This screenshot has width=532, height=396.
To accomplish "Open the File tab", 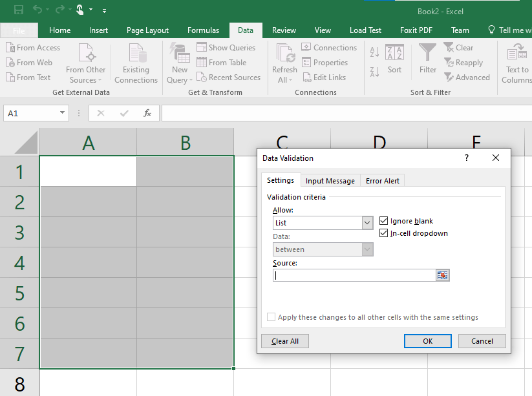I will pyautogui.click(x=19, y=30).
